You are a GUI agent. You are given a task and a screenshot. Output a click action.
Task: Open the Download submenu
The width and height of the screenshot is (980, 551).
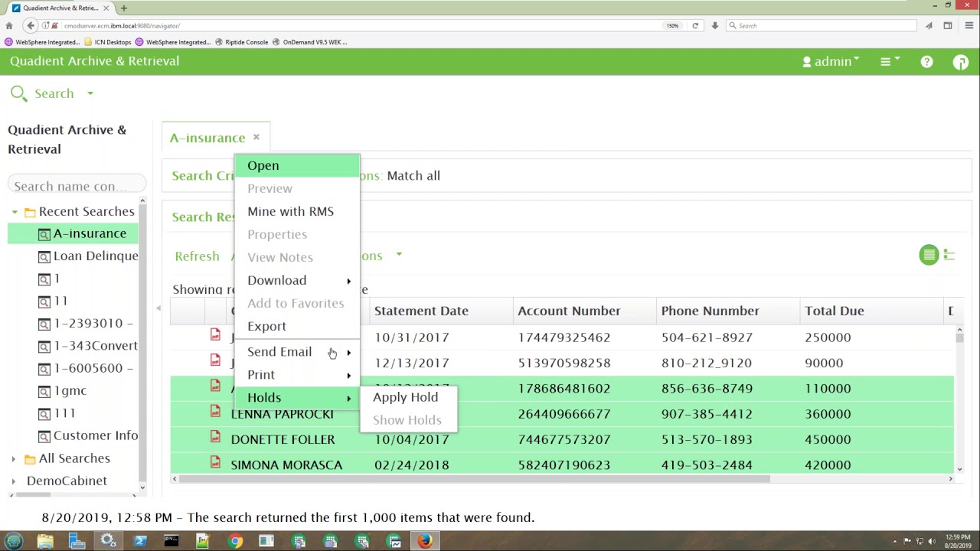297,280
